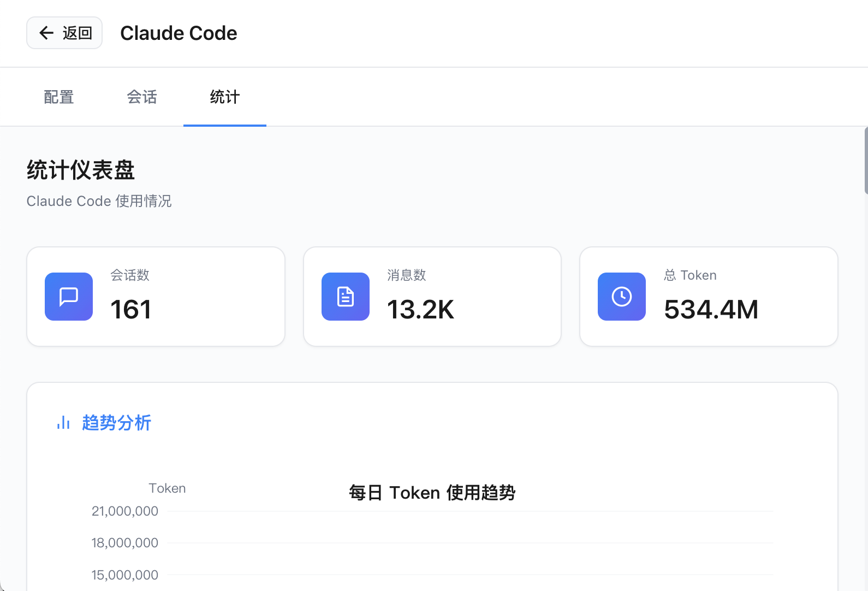Screen dimensions: 868x591
Task: Click the Claude Code 使用情况 subtitle
Action: point(99,201)
